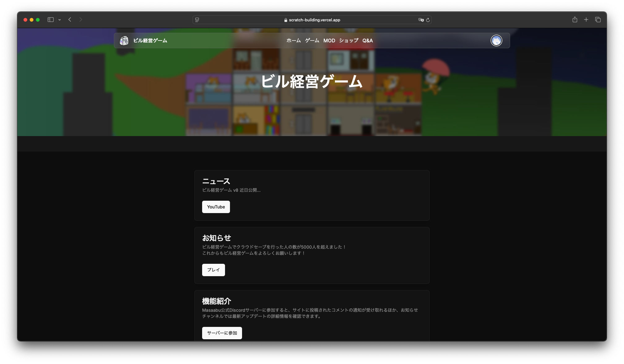
Task: Click the site logo icon in navbar
Action: pos(124,41)
